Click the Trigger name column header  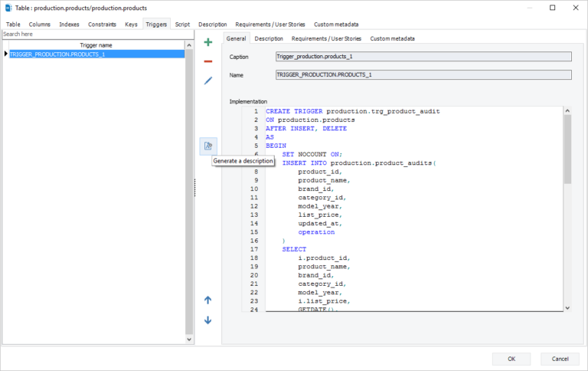[96, 45]
